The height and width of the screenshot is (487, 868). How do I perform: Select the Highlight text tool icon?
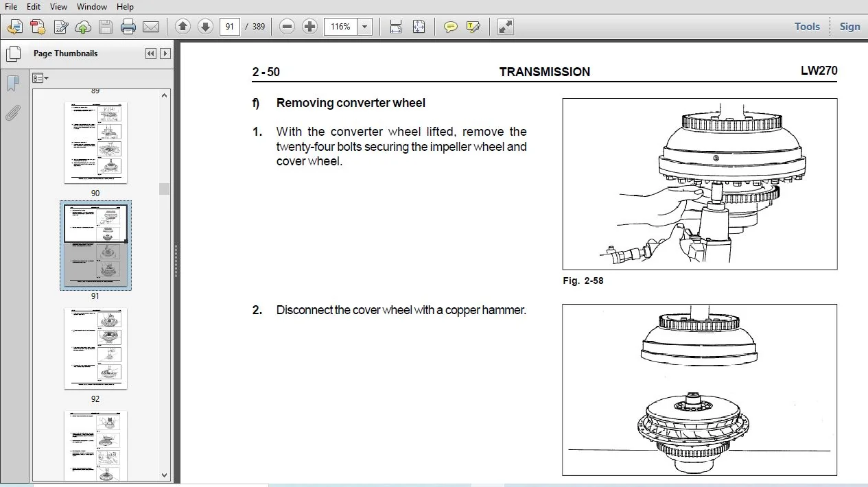click(473, 27)
